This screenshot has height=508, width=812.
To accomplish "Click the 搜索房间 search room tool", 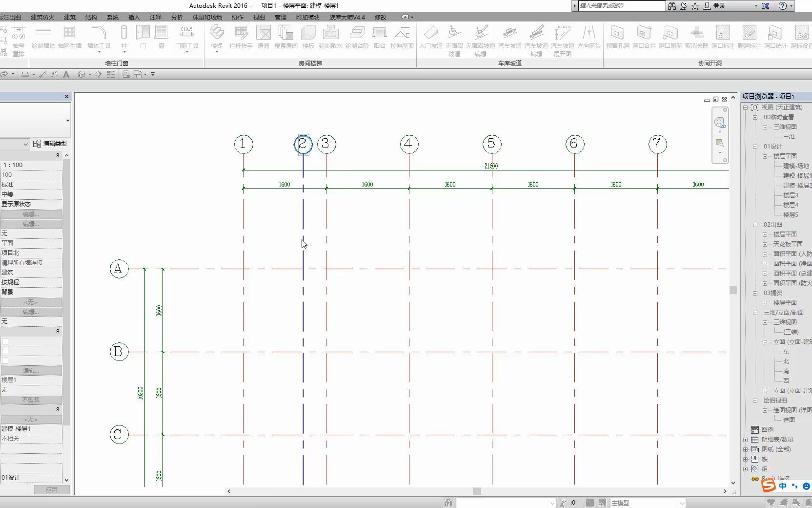I will (285, 37).
